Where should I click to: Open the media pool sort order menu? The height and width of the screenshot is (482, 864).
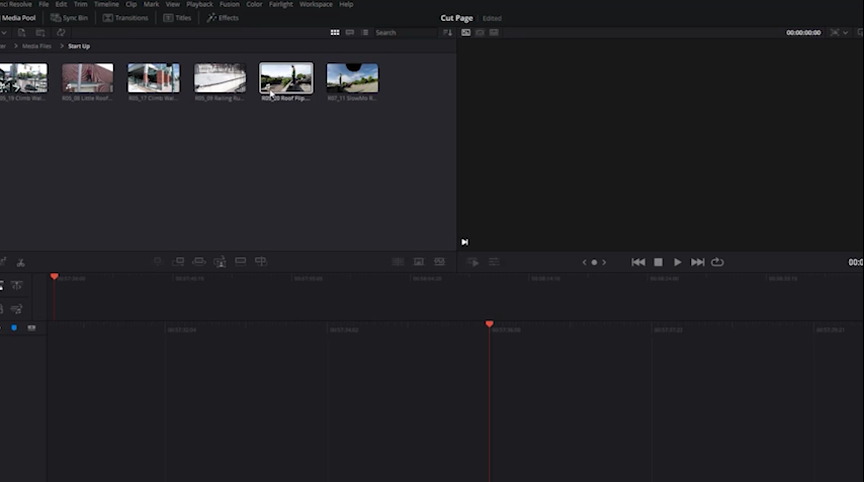[445, 33]
